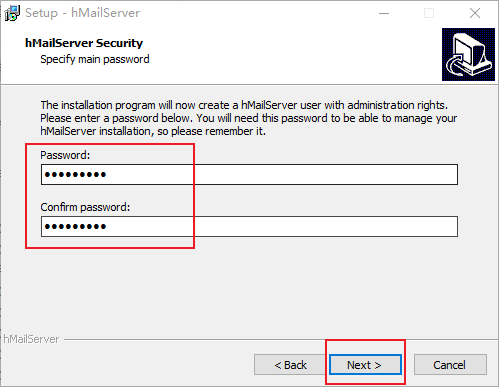Click the masked dots in Confirm password box

coord(75,227)
